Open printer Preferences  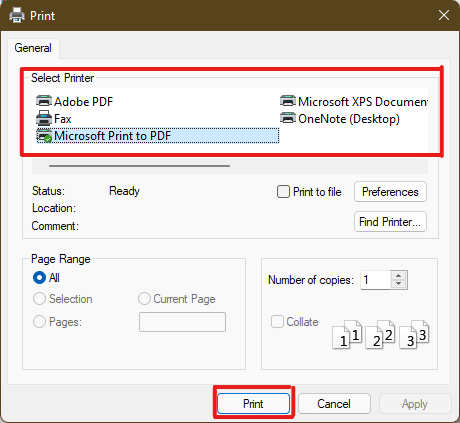click(x=390, y=192)
